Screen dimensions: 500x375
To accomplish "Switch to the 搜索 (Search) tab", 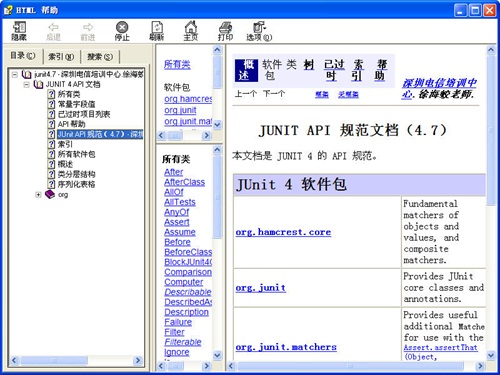I will [x=100, y=57].
